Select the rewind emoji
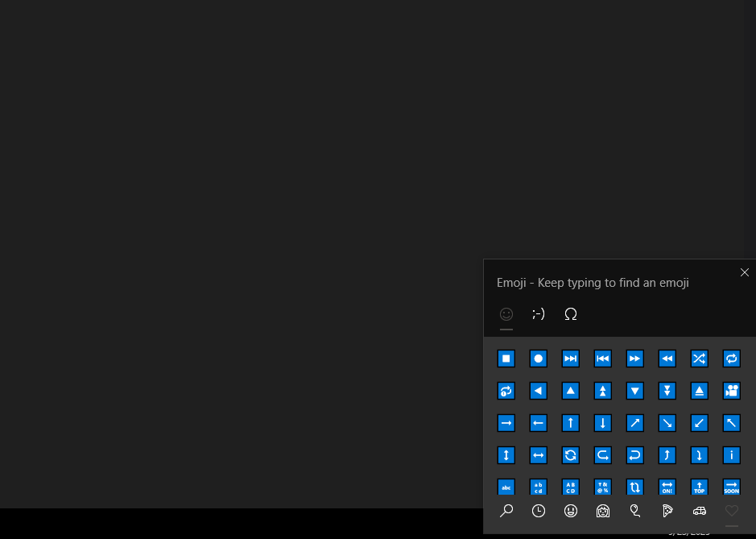This screenshot has height=539, width=756. point(667,359)
